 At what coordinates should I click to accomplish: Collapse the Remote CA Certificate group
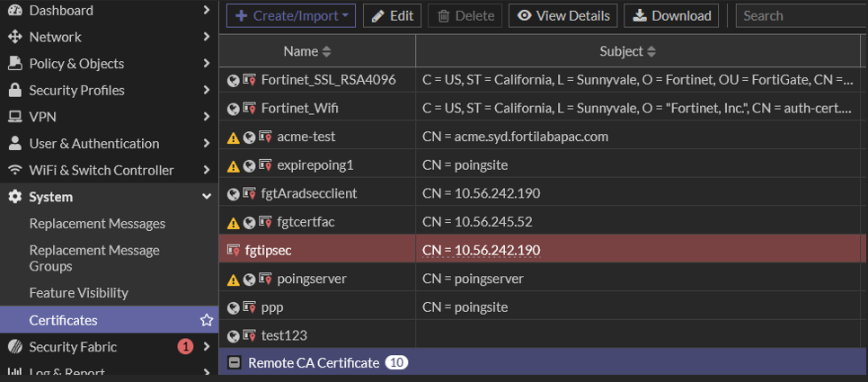click(235, 363)
